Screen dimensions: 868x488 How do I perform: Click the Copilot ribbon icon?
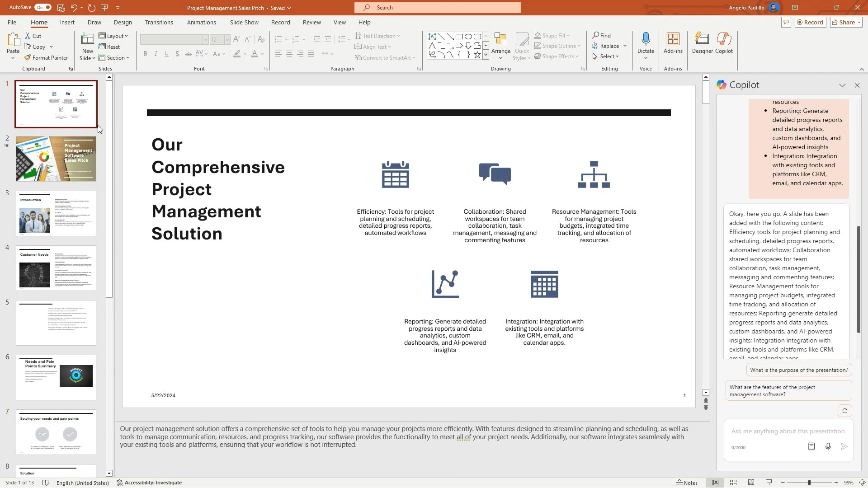pos(724,43)
